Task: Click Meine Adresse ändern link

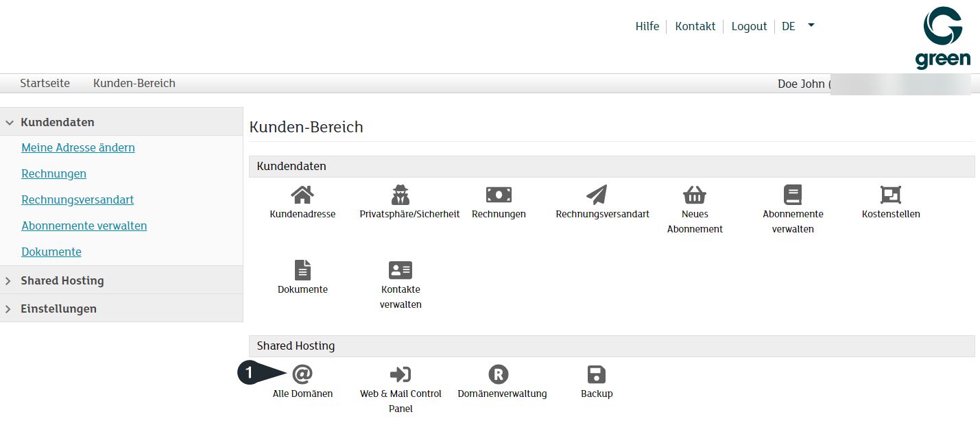Action: [78, 147]
